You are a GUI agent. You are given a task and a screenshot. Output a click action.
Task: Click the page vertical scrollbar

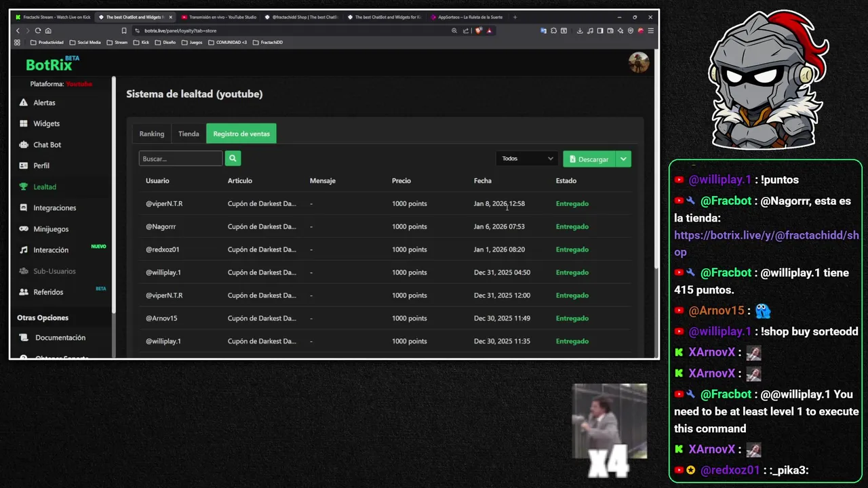tap(656, 159)
